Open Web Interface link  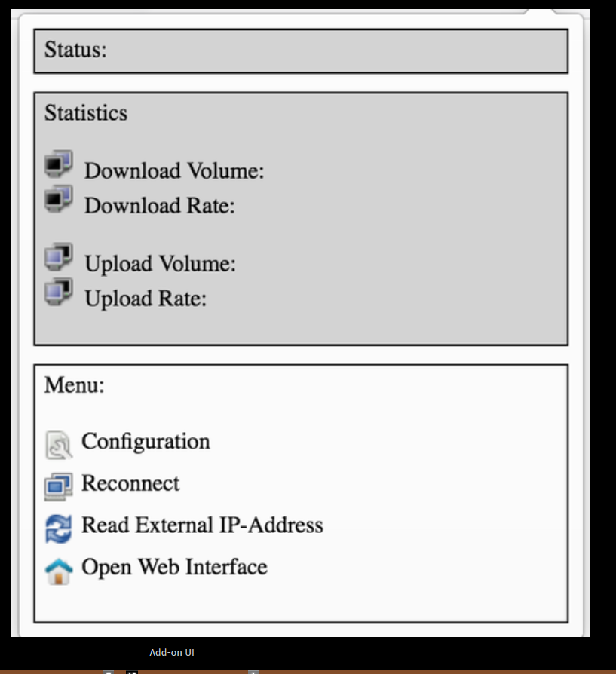[x=174, y=567]
